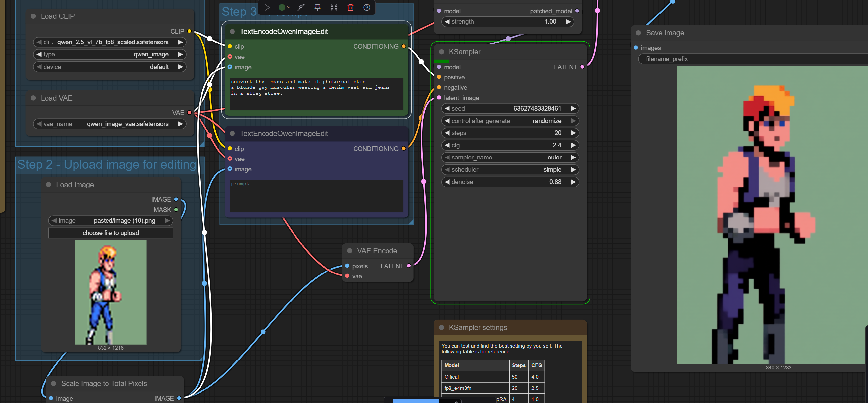Decrease strength value with left arrow

(447, 21)
